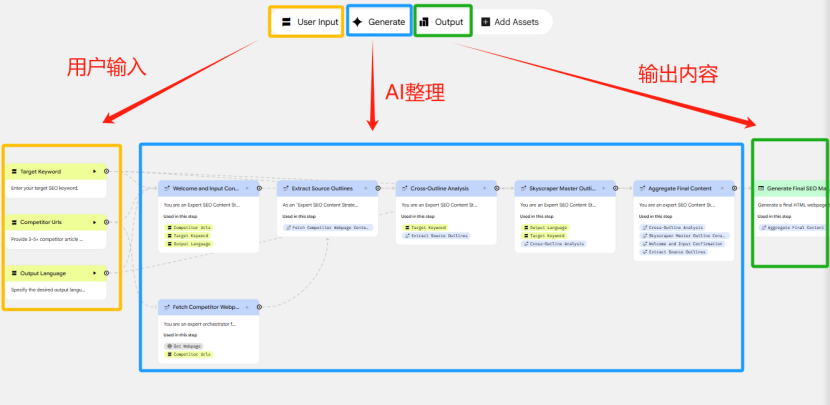Click Fetch Competitor Webpage Conte... chip in Extract node
The height and width of the screenshot is (405, 830).
(328, 227)
